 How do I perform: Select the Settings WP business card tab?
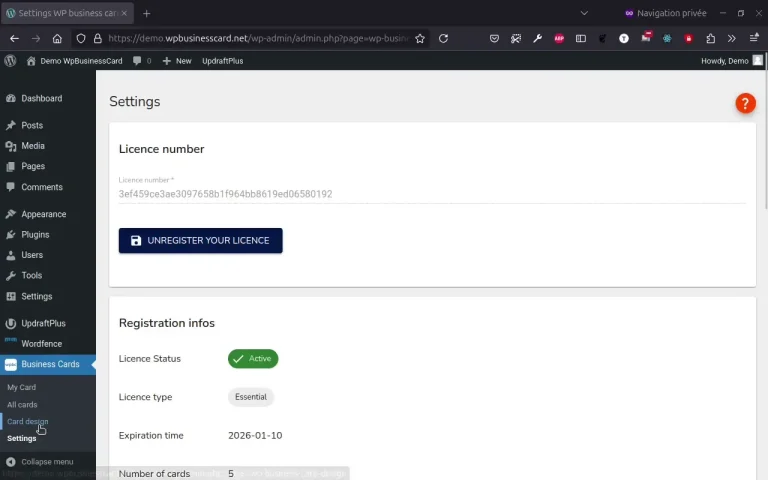(68, 13)
